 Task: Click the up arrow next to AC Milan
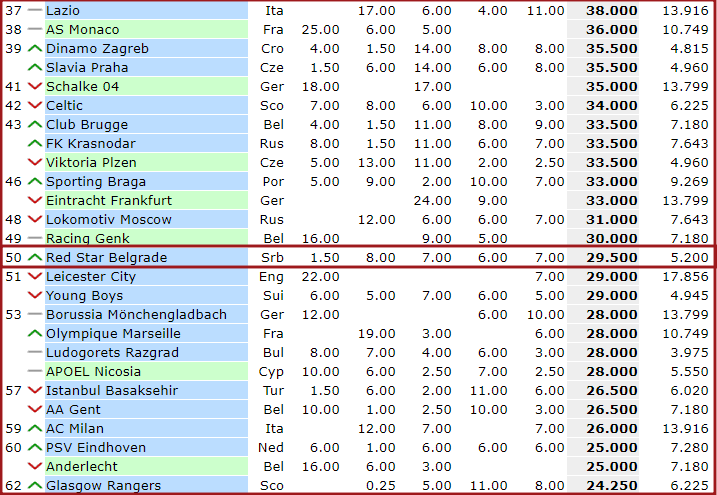(x=35, y=428)
